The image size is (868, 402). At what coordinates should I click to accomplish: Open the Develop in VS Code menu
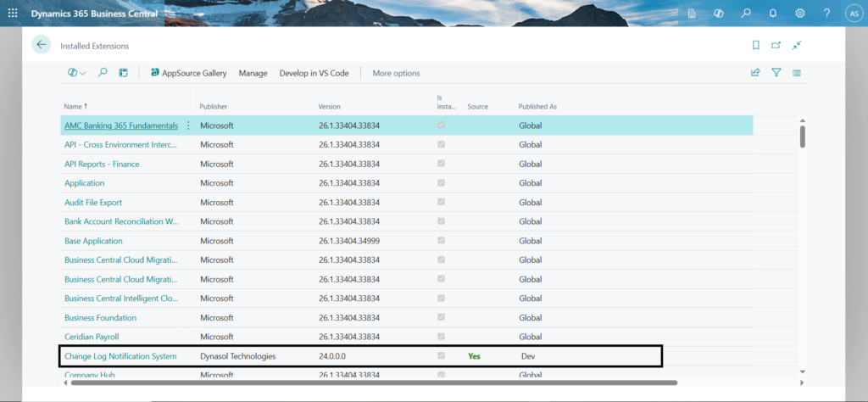pyautogui.click(x=314, y=73)
